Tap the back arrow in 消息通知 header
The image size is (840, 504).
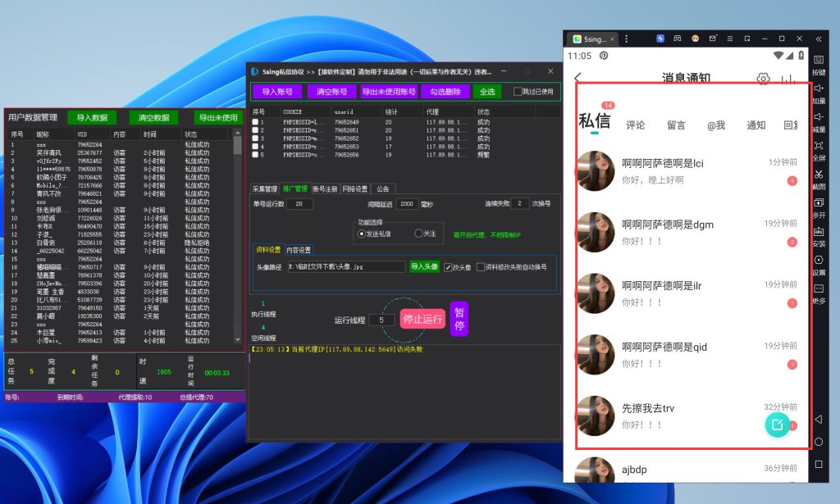click(x=577, y=79)
